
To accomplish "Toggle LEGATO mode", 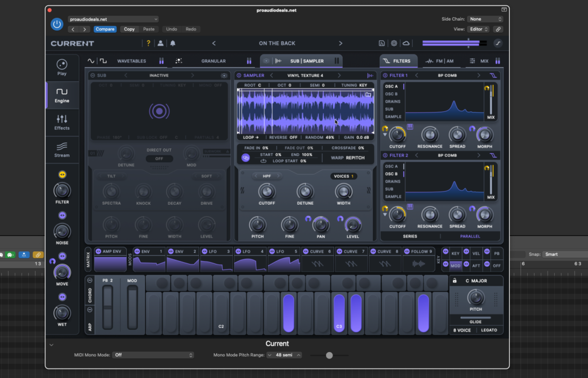I will [x=489, y=330].
